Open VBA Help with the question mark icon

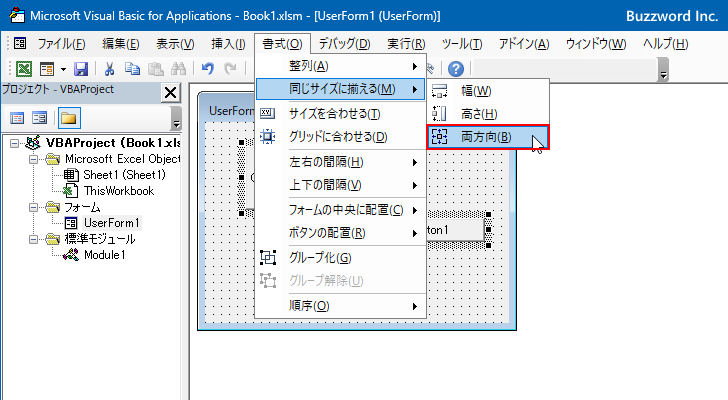point(456,69)
